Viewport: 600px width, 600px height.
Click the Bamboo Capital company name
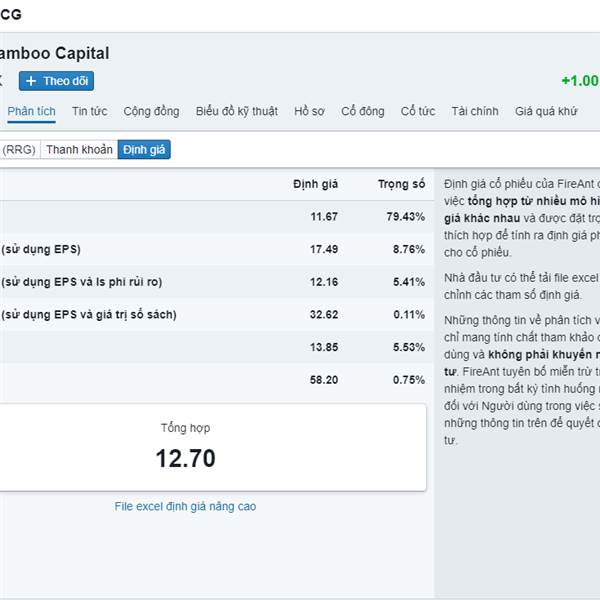tap(54, 53)
